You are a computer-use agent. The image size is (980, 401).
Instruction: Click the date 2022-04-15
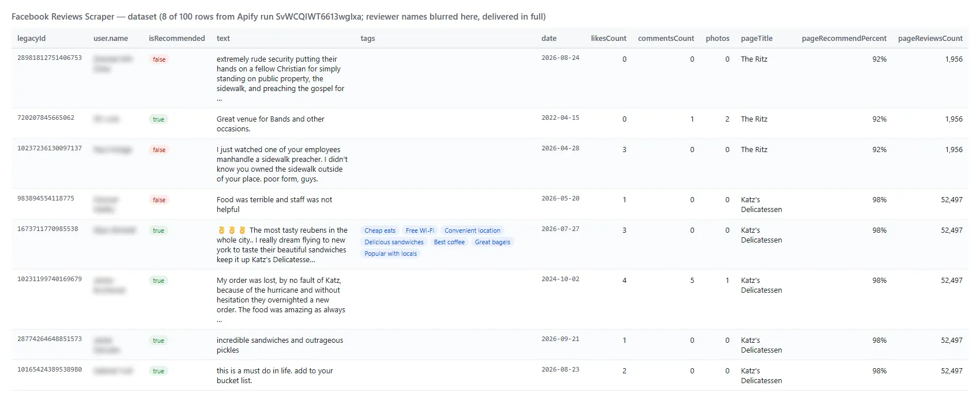(560, 118)
